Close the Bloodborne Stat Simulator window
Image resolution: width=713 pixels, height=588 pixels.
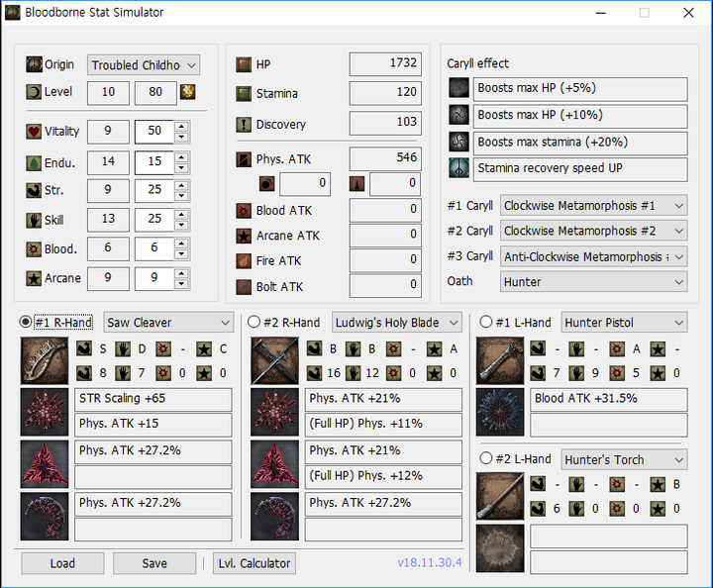pos(689,13)
